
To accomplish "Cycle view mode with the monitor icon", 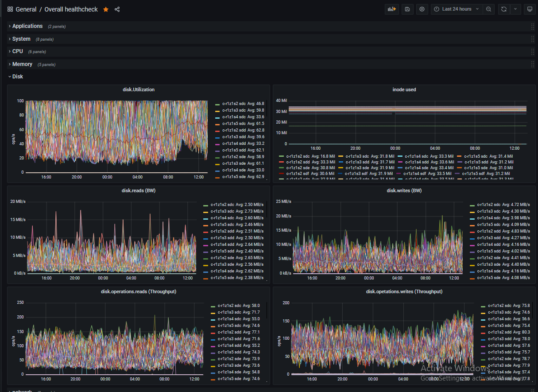I will tap(529, 9).
